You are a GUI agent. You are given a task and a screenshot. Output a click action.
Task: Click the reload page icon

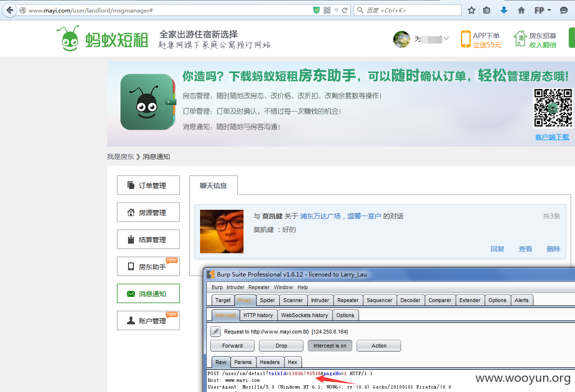345,10
